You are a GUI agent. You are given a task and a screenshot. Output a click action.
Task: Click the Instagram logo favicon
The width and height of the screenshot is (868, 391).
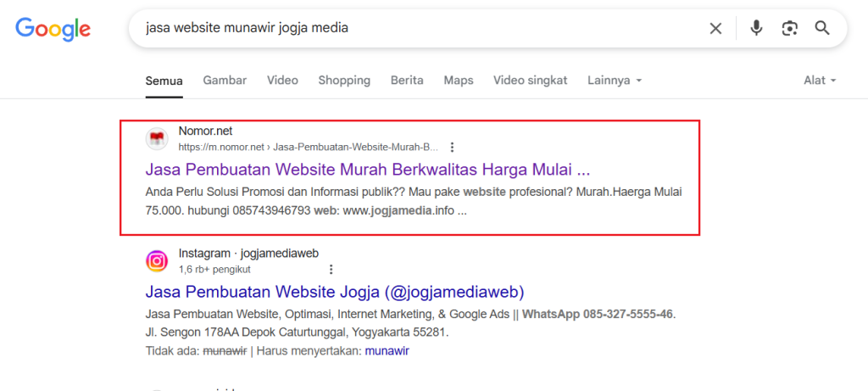pos(157,261)
